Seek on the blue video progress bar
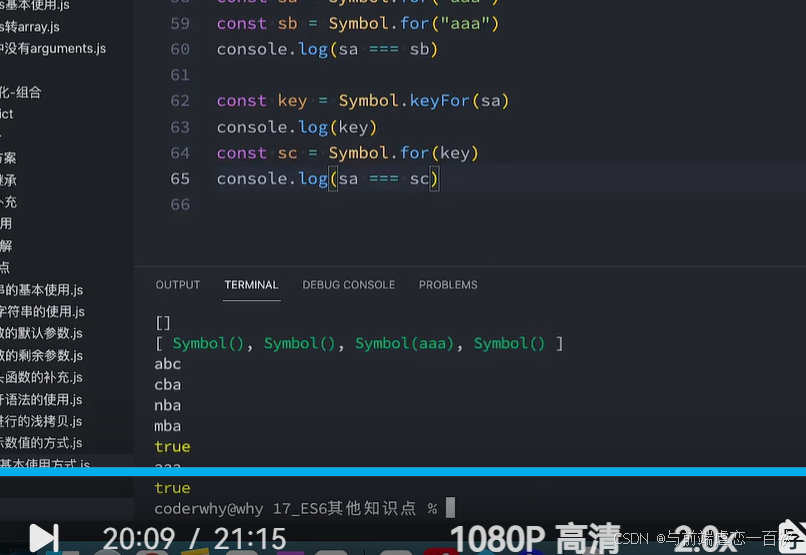806x555 pixels. [x=403, y=472]
